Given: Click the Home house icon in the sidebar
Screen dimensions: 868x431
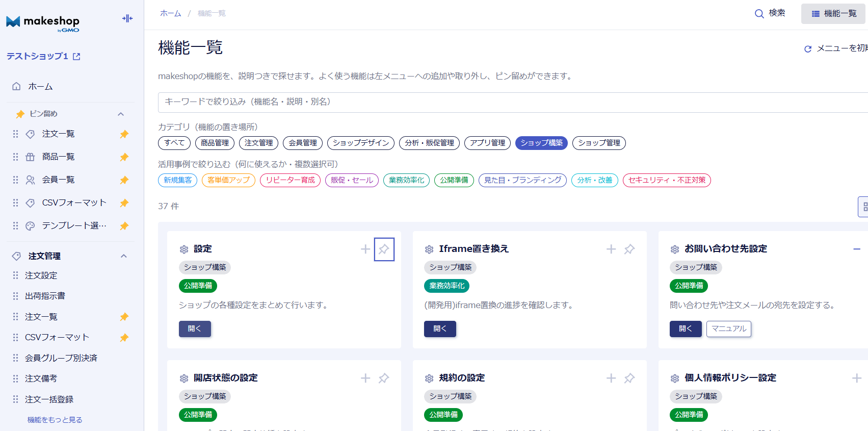Looking at the screenshot, I should [16, 86].
